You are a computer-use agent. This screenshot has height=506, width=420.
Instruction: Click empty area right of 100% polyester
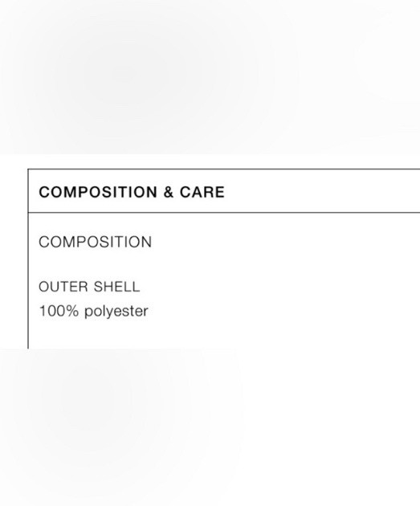coord(283,311)
